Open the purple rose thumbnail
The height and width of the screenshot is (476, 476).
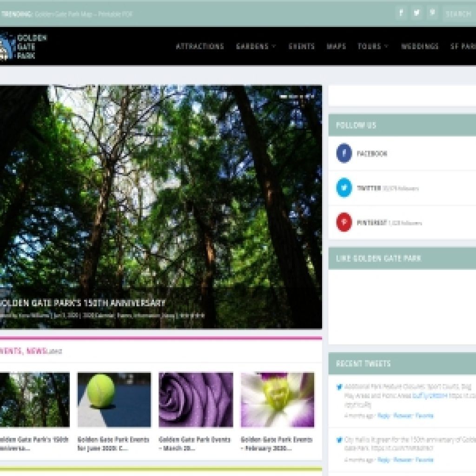point(196,399)
